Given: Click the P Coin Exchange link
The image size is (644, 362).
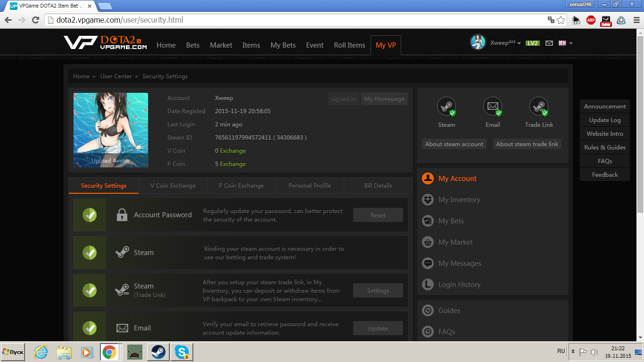Looking at the screenshot, I should point(233,164).
